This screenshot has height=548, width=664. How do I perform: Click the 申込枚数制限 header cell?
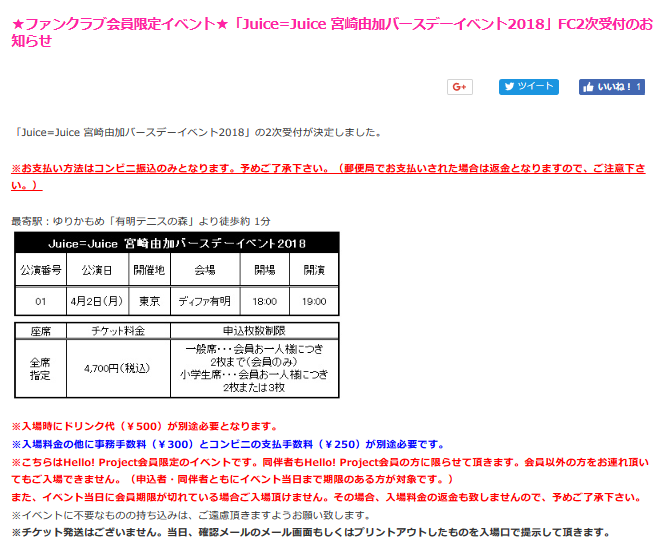tap(254, 330)
